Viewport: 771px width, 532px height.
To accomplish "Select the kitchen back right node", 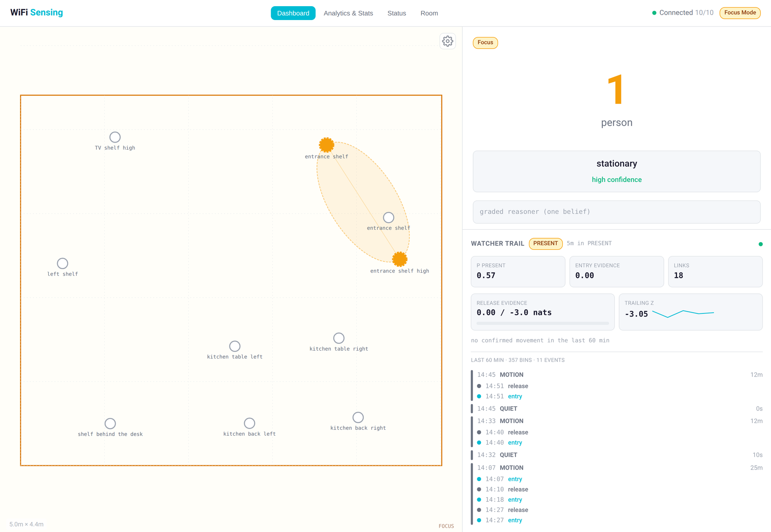I will pos(358,418).
